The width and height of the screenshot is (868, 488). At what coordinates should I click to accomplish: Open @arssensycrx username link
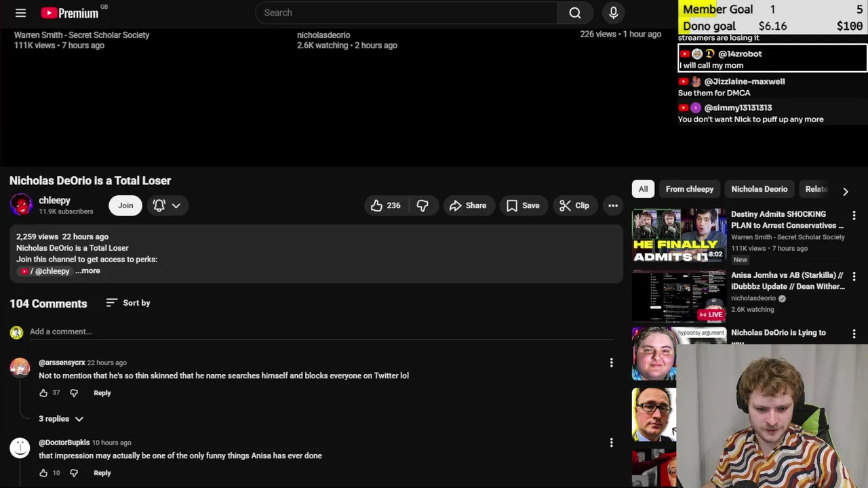point(62,363)
